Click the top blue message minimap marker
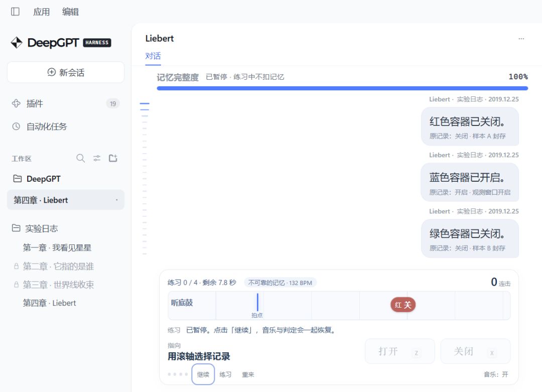Image resolution: width=542 pixels, height=392 pixels. [145, 103]
